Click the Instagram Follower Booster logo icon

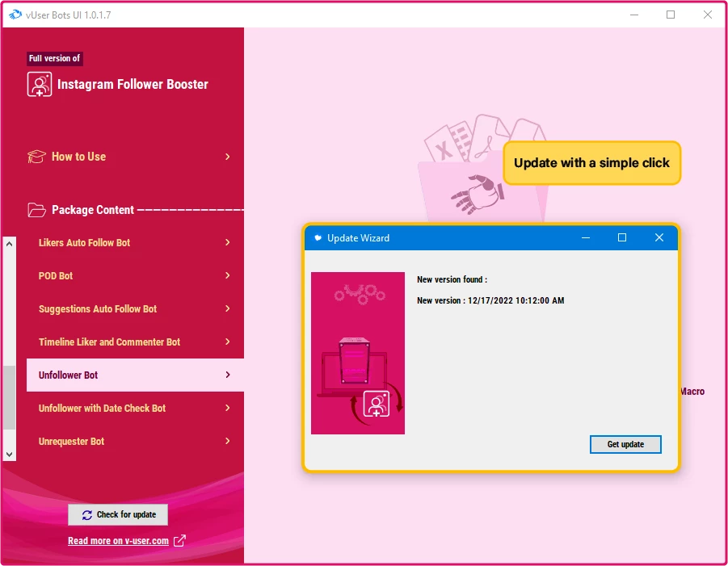[x=40, y=85]
